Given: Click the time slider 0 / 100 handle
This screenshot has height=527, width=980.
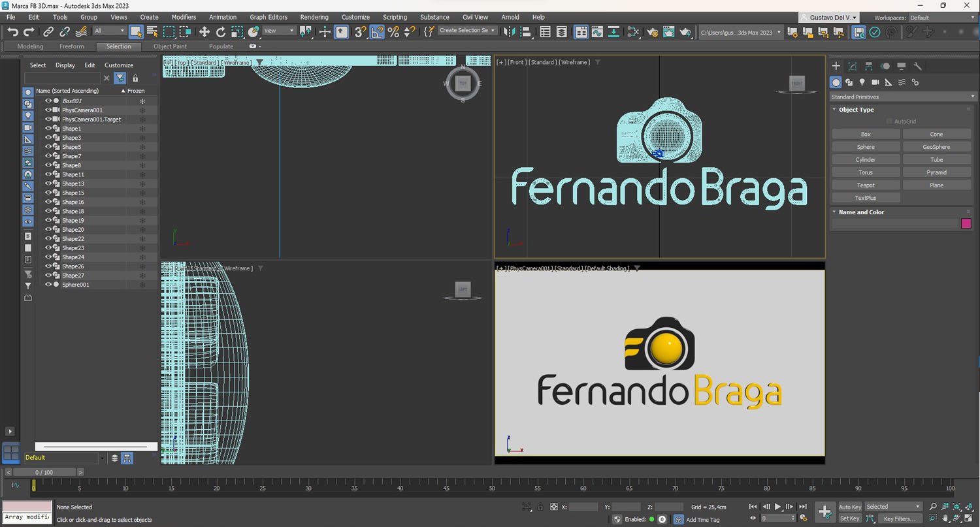Looking at the screenshot, I should [44, 472].
